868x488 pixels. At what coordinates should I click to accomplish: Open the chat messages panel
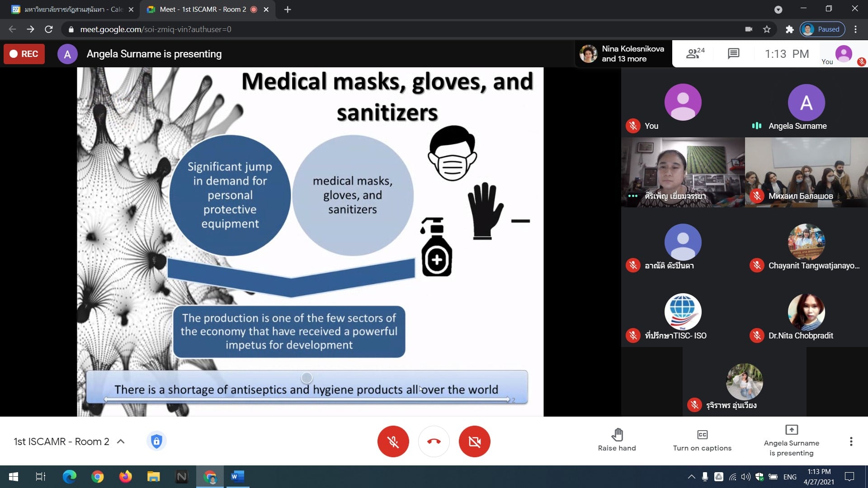point(733,54)
